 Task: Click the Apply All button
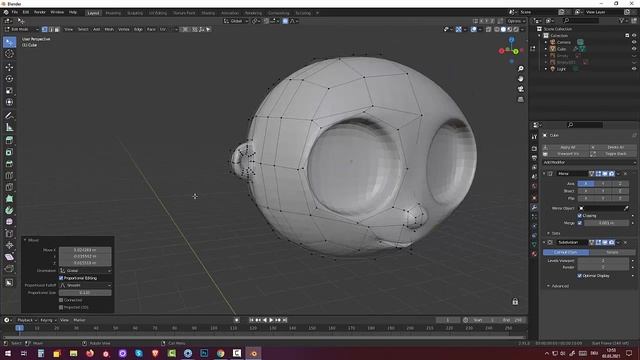tap(566, 147)
